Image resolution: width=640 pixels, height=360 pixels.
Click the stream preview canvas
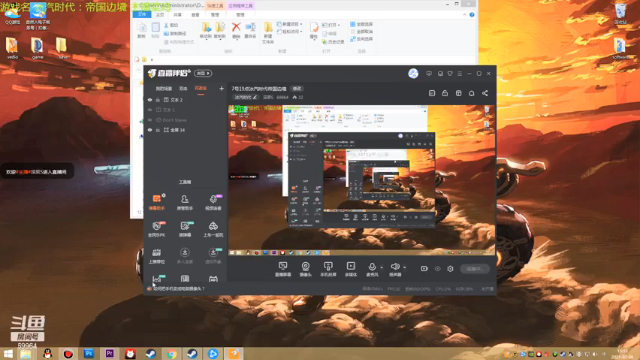(361, 180)
